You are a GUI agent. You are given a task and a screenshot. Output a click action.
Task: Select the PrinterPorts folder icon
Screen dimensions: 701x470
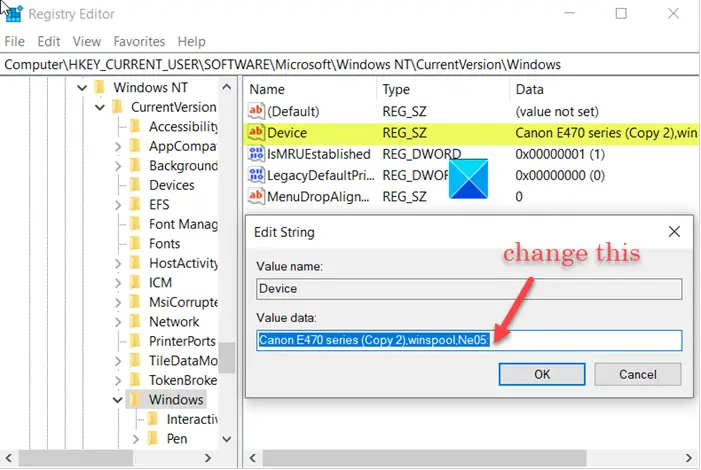pos(135,341)
